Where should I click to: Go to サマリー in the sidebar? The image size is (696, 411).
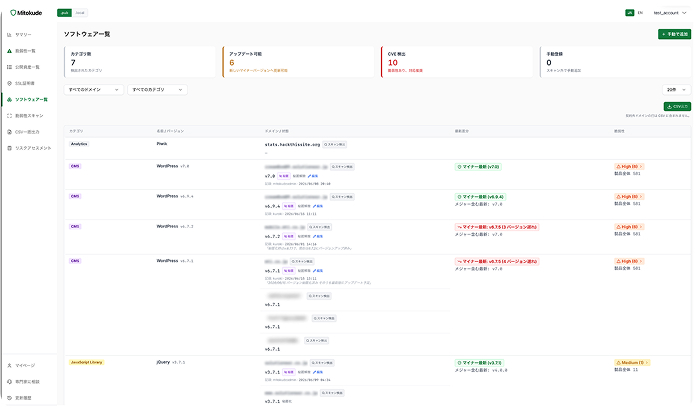coord(23,35)
